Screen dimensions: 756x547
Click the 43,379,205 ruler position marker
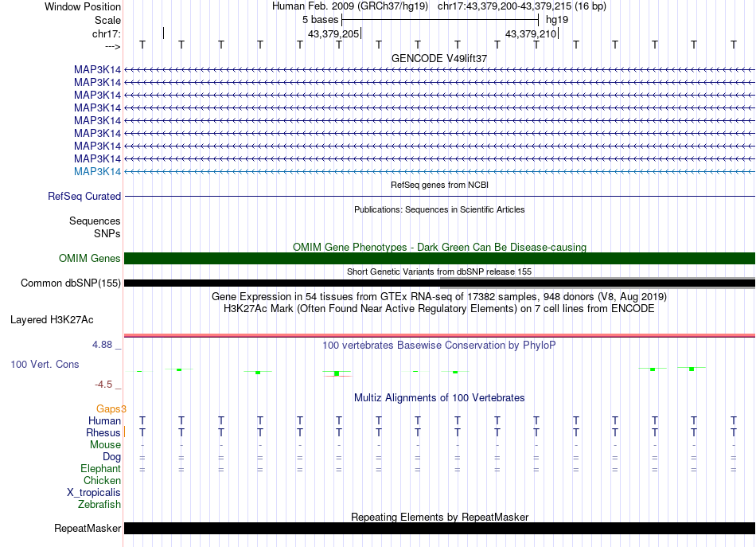pyautogui.click(x=333, y=33)
